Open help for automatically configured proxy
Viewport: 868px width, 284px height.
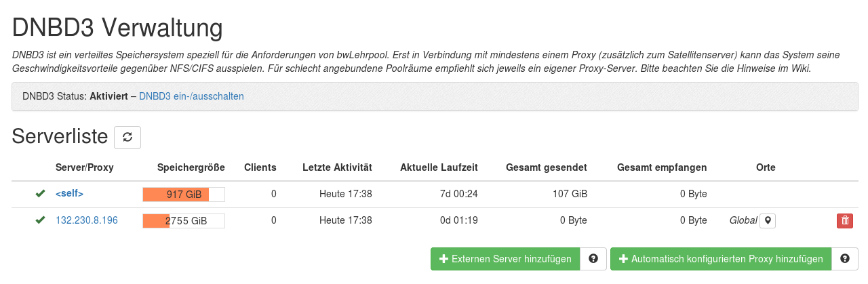click(x=845, y=259)
